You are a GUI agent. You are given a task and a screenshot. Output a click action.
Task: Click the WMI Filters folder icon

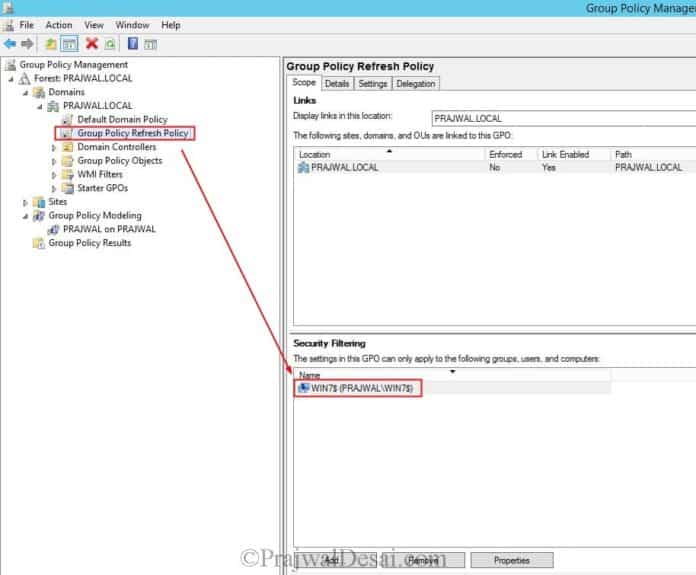(67, 174)
